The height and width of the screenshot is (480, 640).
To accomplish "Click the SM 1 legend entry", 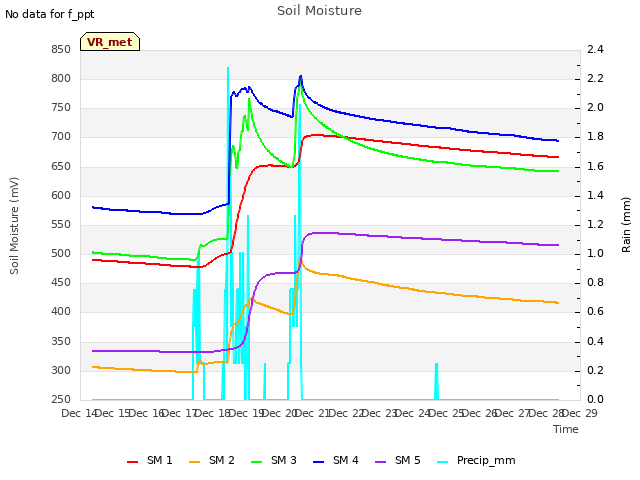I will coord(149,460).
